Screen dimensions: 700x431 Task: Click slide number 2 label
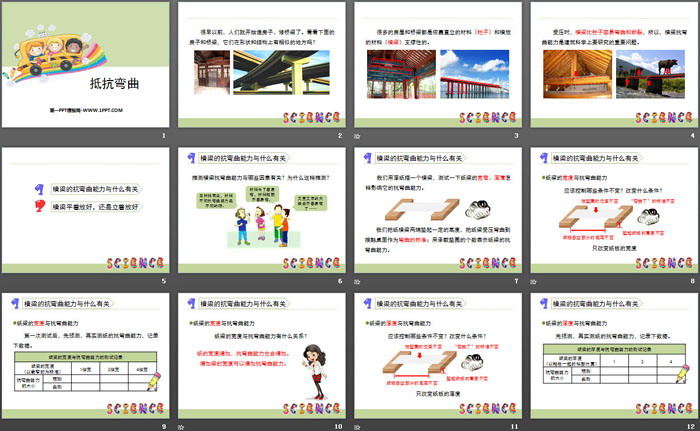click(x=340, y=135)
